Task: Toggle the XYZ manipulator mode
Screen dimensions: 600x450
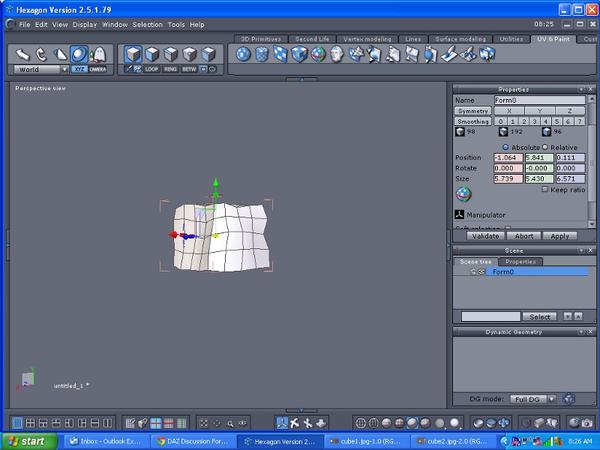Action: tap(80, 69)
